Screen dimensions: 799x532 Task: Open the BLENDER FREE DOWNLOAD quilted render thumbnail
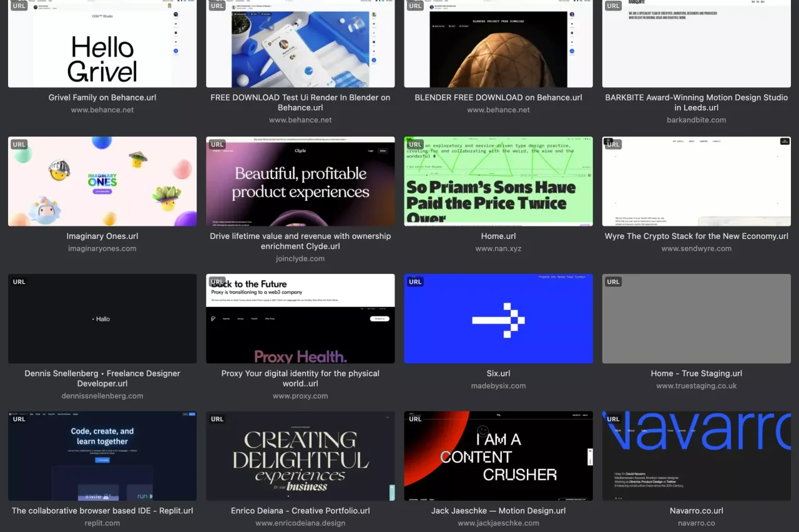pyautogui.click(x=498, y=44)
